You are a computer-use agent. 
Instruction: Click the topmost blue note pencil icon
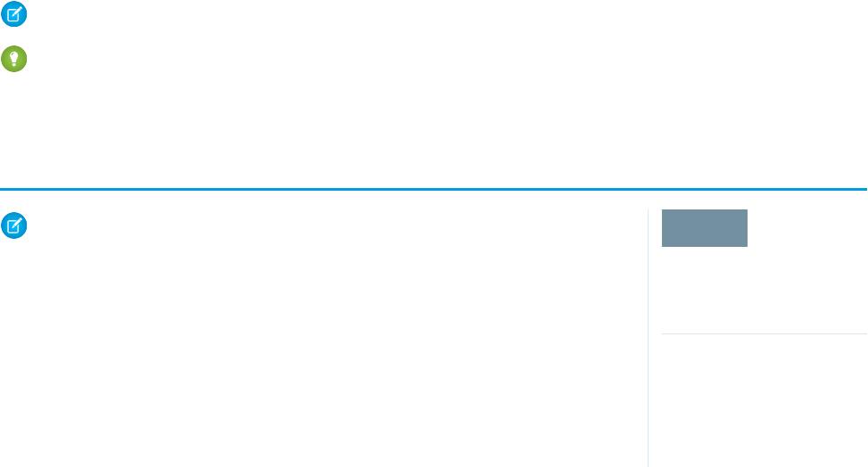[x=14, y=14]
